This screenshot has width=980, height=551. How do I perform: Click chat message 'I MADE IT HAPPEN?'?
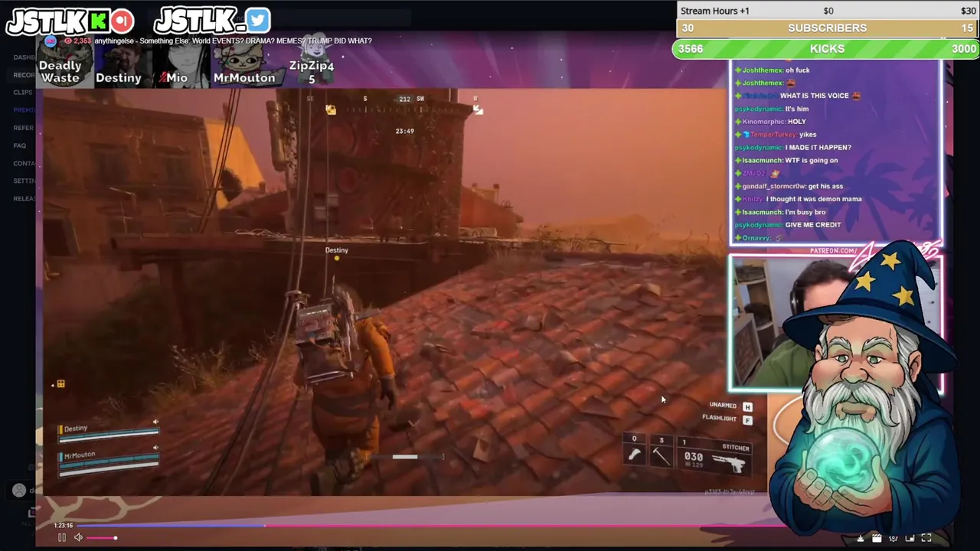pyautogui.click(x=818, y=147)
